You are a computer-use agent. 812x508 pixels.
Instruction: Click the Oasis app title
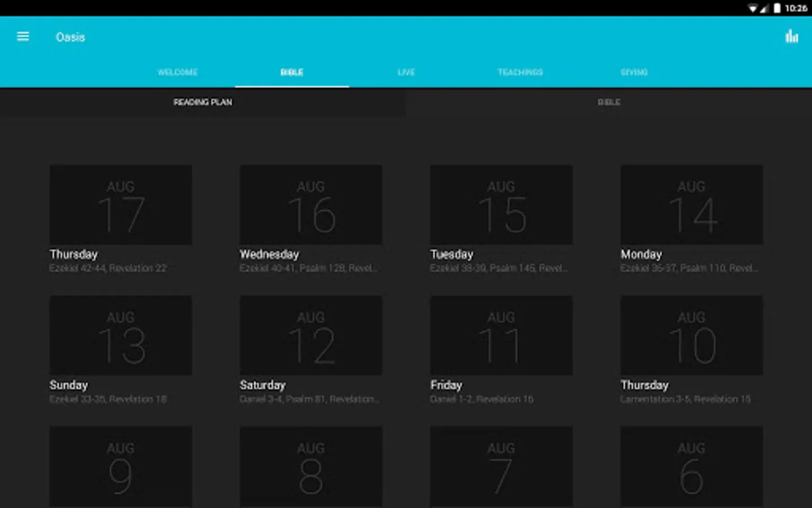pyautogui.click(x=70, y=37)
